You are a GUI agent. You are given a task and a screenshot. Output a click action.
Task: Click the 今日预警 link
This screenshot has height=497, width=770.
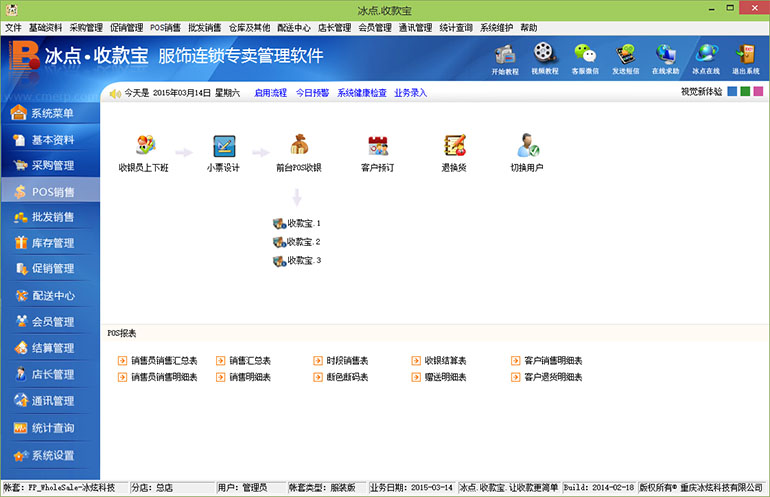[312, 93]
